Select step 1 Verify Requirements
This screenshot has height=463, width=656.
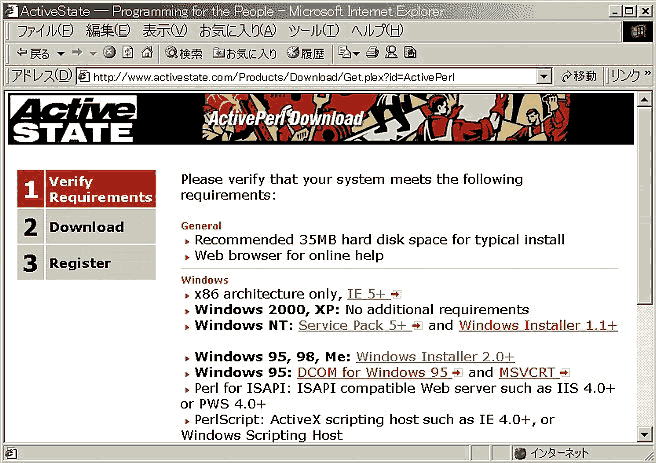[x=86, y=189]
